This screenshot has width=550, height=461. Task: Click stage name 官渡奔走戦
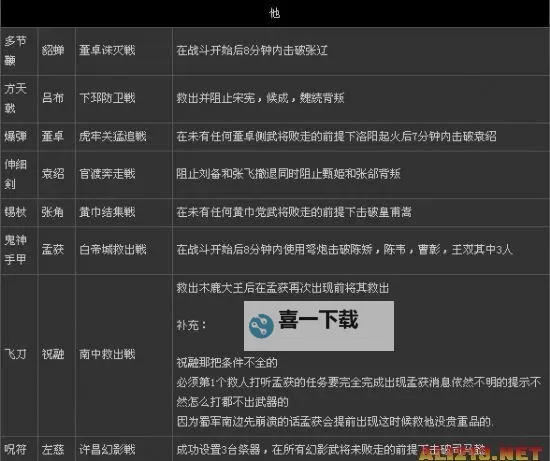107,174
